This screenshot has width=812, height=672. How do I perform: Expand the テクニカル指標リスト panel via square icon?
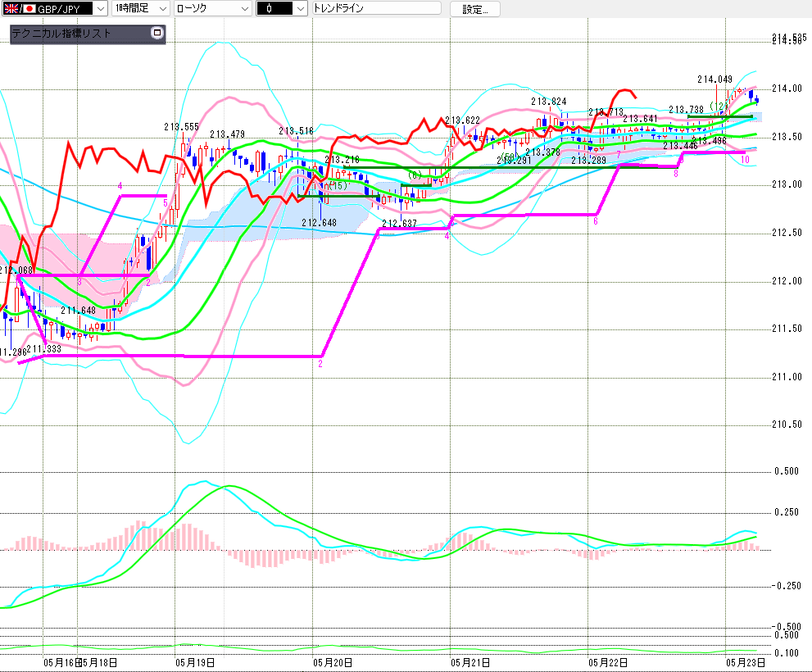(157, 33)
